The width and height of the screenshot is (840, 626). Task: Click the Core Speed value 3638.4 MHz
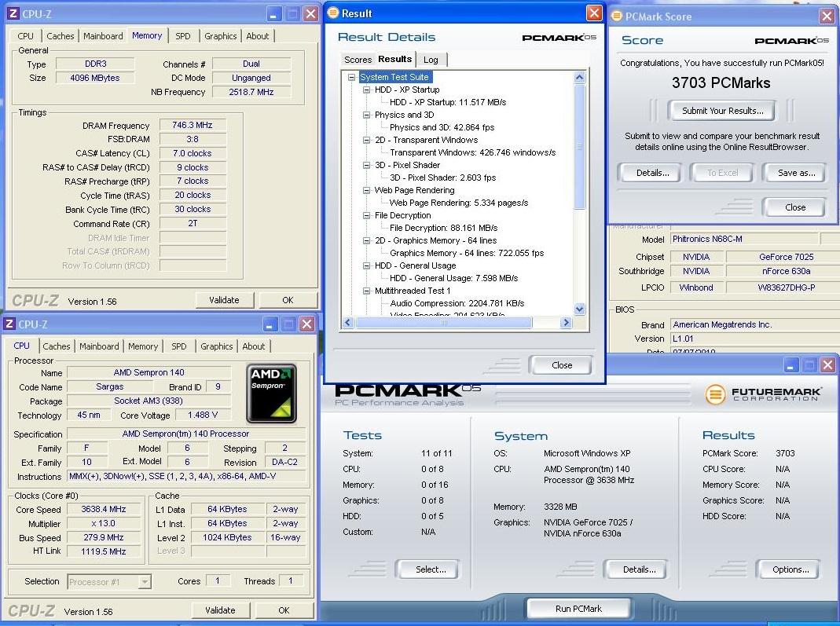(x=104, y=509)
